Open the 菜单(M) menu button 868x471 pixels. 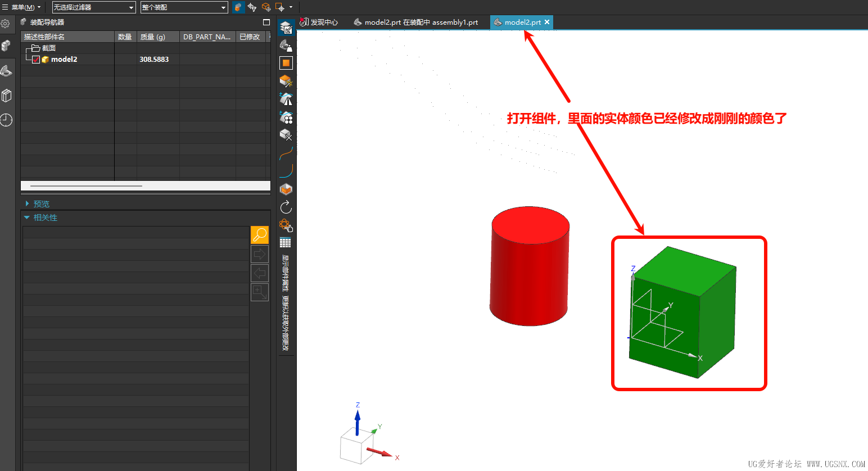(21, 7)
